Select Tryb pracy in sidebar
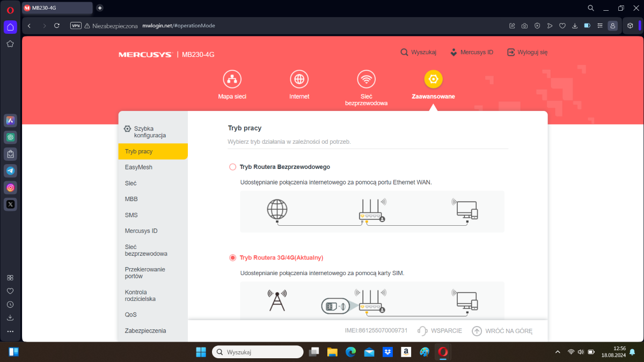 153,151
